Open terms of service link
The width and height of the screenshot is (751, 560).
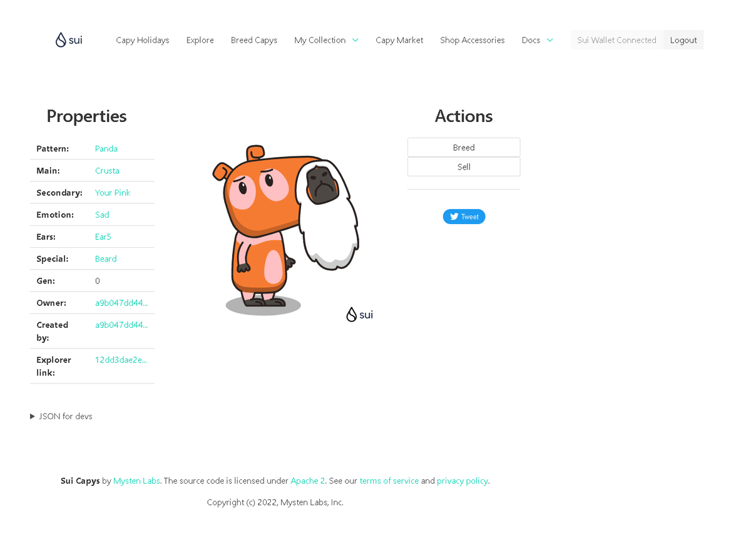pyautogui.click(x=389, y=481)
